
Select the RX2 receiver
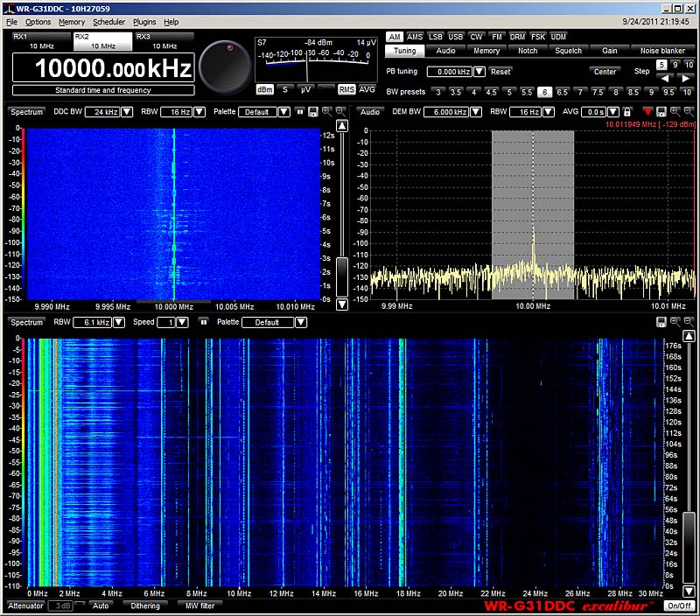(x=103, y=41)
